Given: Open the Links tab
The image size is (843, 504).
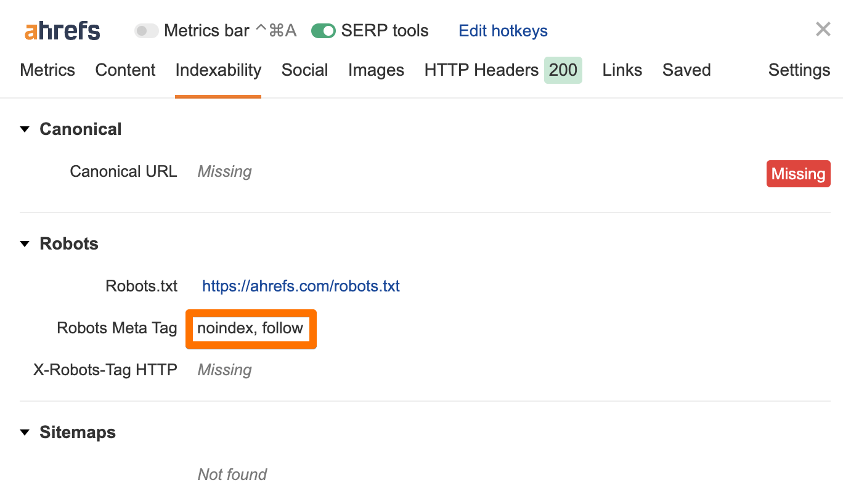Looking at the screenshot, I should click(622, 70).
